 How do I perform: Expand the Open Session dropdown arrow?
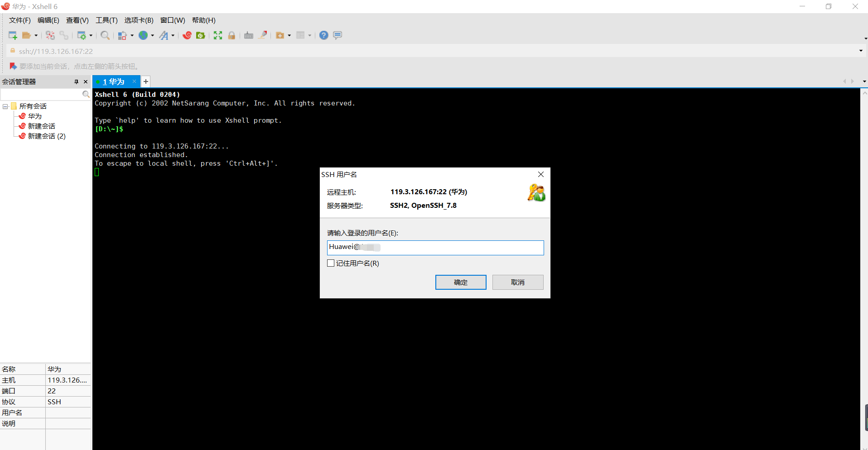[x=36, y=35]
